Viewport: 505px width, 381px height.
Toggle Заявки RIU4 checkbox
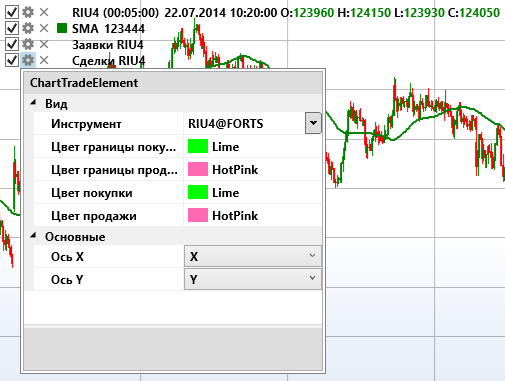click(x=12, y=44)
